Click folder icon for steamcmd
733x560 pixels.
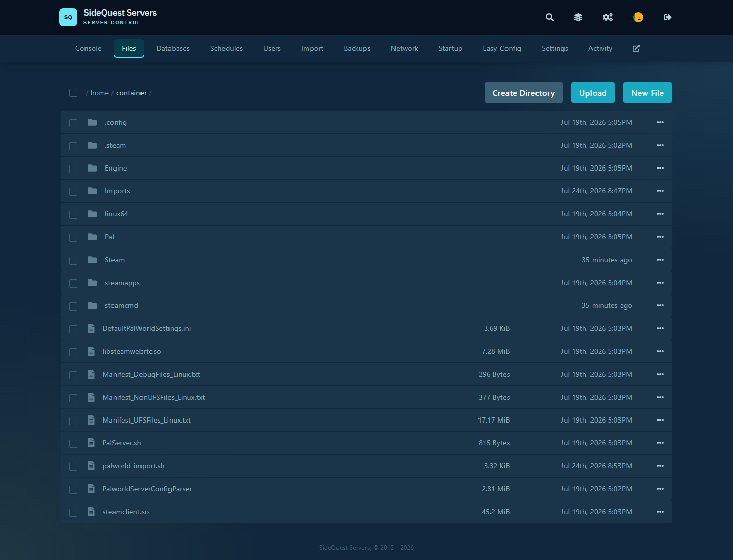point(92,305)
